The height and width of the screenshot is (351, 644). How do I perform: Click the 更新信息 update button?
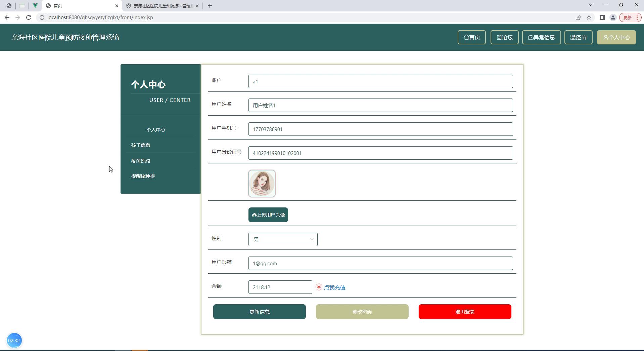point(260,312)
